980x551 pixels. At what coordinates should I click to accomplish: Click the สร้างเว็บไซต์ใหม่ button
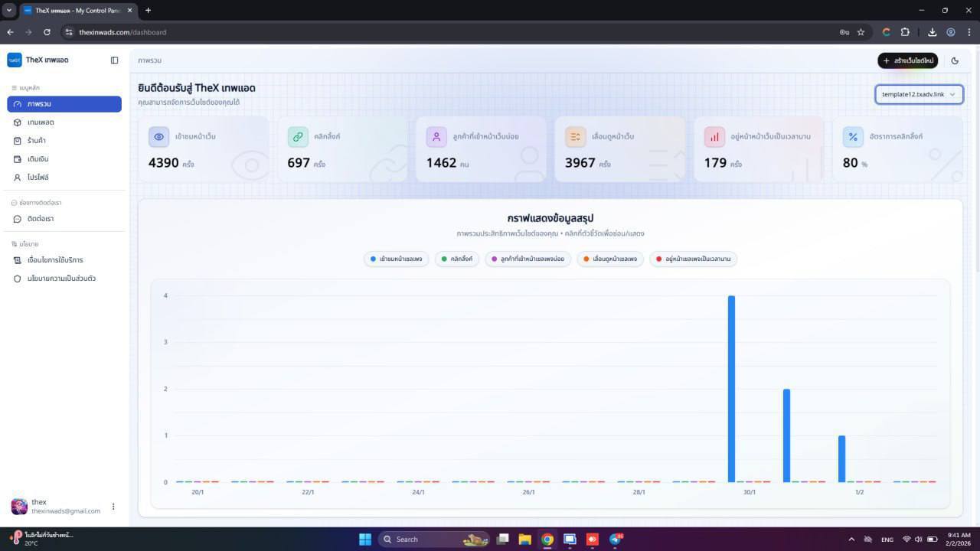pos(907,60)
